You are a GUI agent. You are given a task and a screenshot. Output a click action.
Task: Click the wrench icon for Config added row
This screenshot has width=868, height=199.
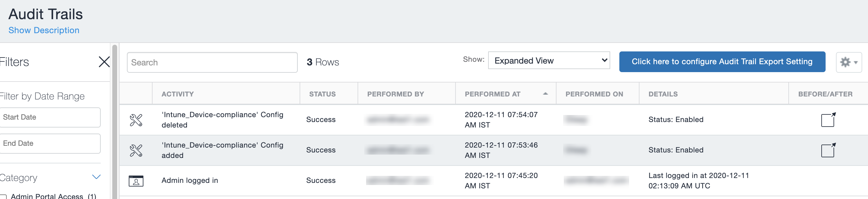[136, 150]
